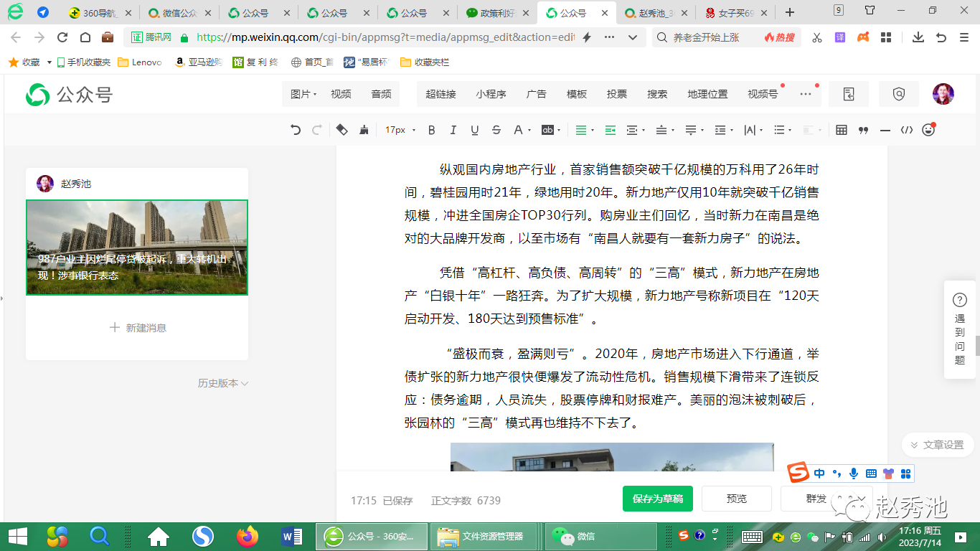Click the undo arrow in editor toolbar

pos(296,130)
